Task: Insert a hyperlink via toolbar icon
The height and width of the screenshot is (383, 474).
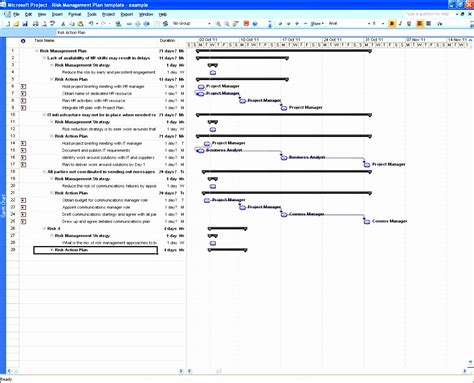Action: coord(118,24)
